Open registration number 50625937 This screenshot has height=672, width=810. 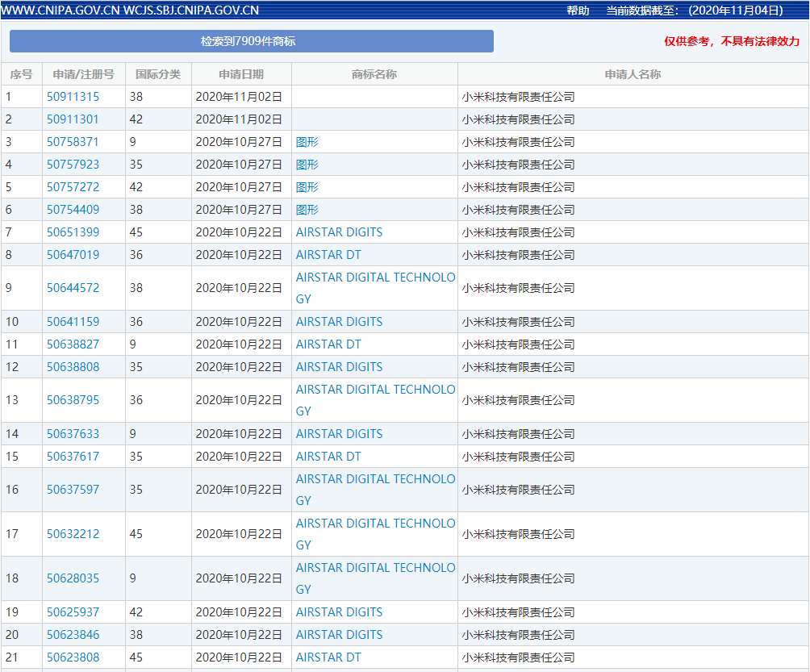tap(73, 612)
